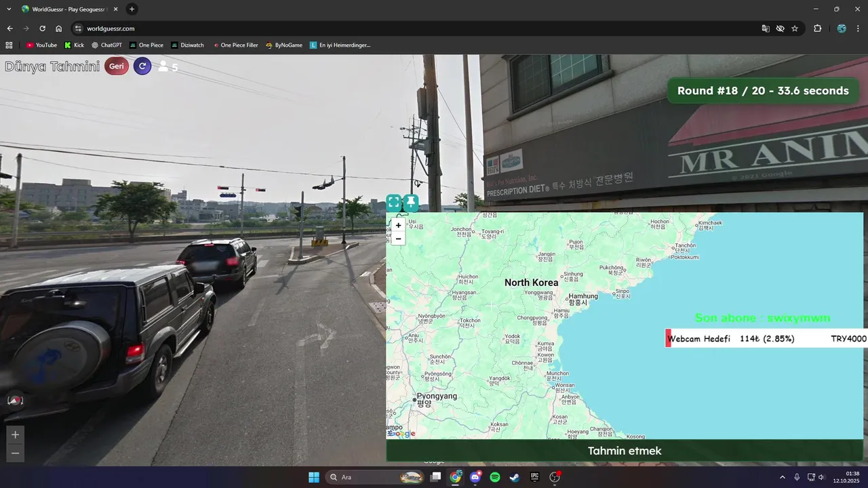The width and height of the screenshot is (868, 488).
Task: Zoom out on the guess map
Action: (398, 239)
